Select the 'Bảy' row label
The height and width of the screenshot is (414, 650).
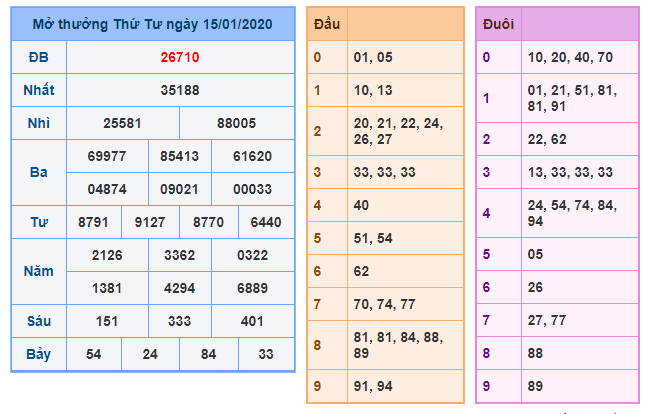[38, 354]
